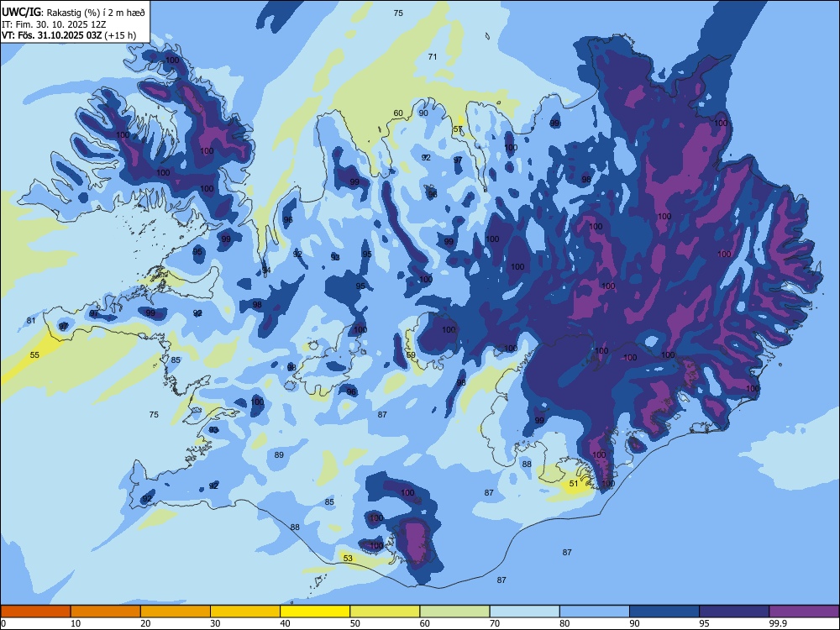The image size is (840, 630).
Task: Click the '81' humidity value on the map
Action: coord(31,321)
